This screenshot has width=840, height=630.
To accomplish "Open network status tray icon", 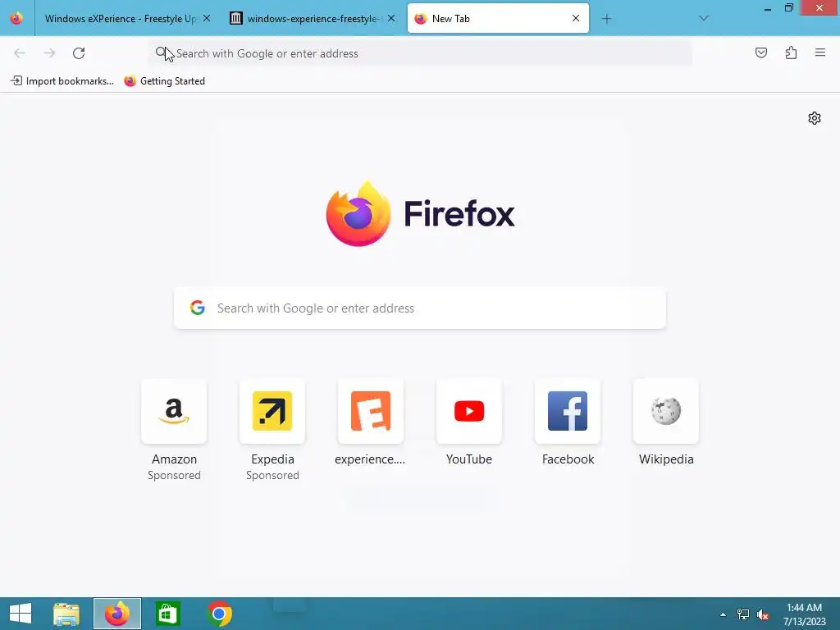I will pos(743,614).
